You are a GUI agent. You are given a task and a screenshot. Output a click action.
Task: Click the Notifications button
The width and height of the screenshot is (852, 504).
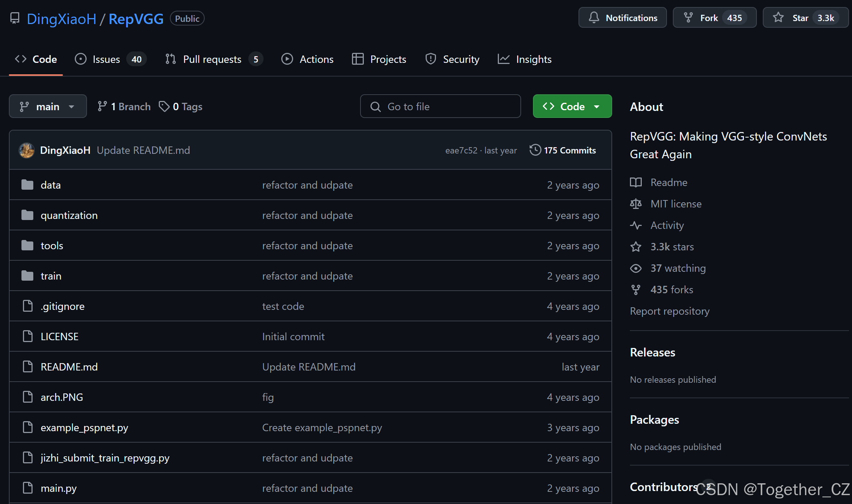623,18
